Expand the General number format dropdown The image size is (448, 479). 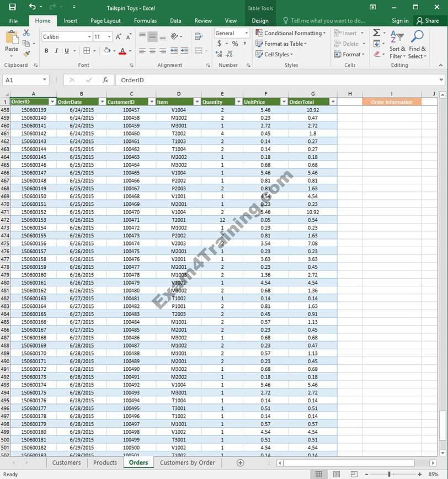pos(246,33)
